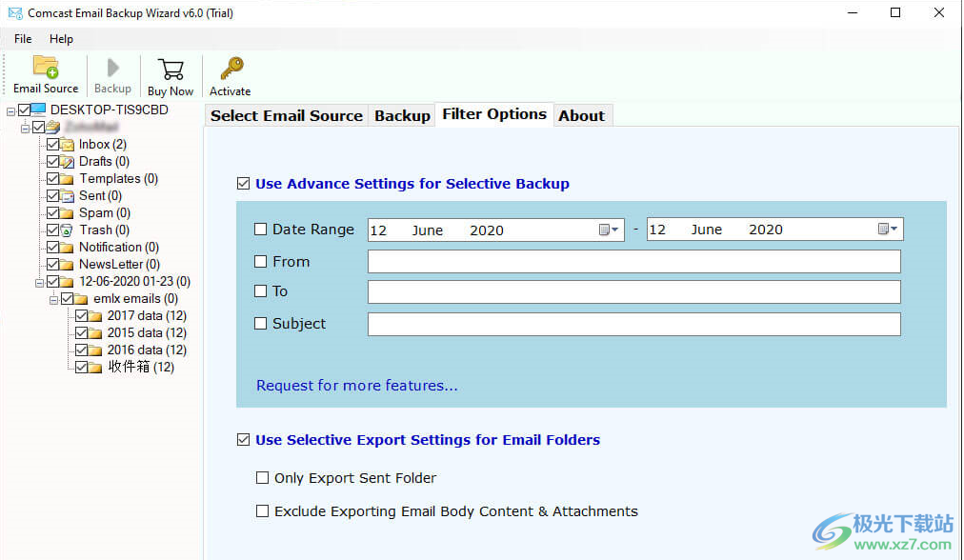Uncheck the Drafts folder checkbox
This screenshot has height=560, width=964.
53,162
